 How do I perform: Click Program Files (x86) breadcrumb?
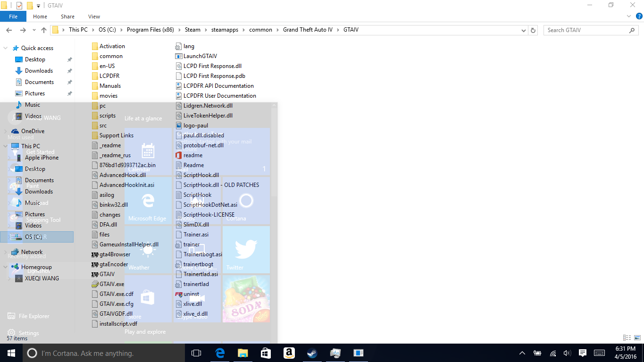(151, 30)
